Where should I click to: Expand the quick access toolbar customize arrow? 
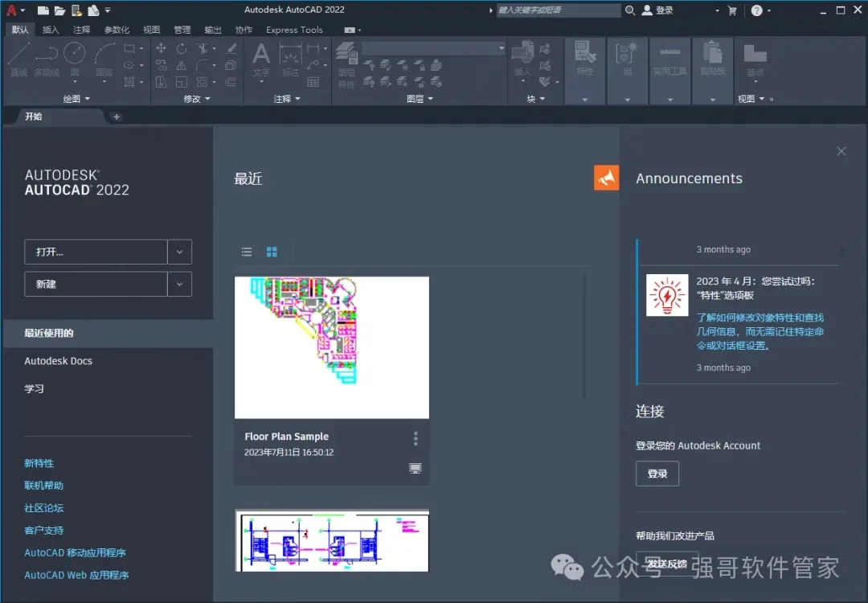(108, 10)
